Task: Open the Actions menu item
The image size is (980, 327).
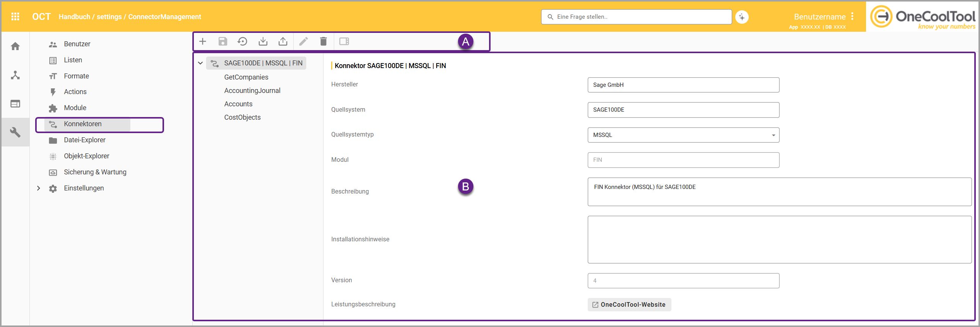Action: click(75, 92)
